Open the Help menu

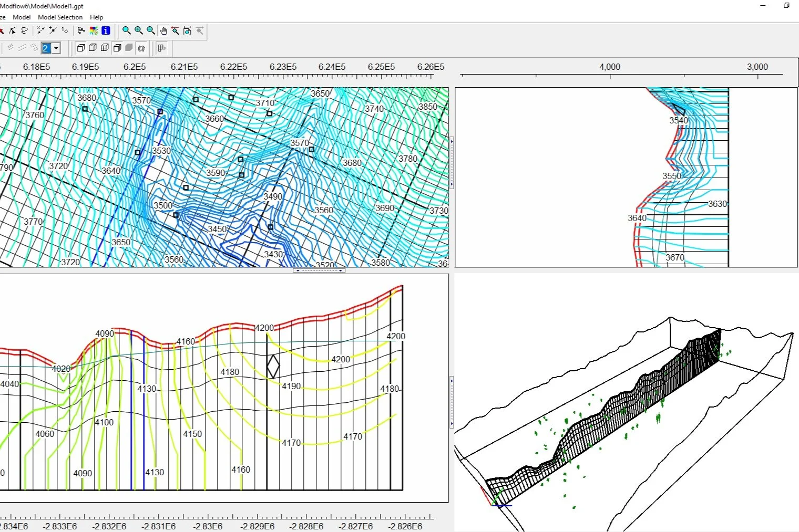point(97,17)
